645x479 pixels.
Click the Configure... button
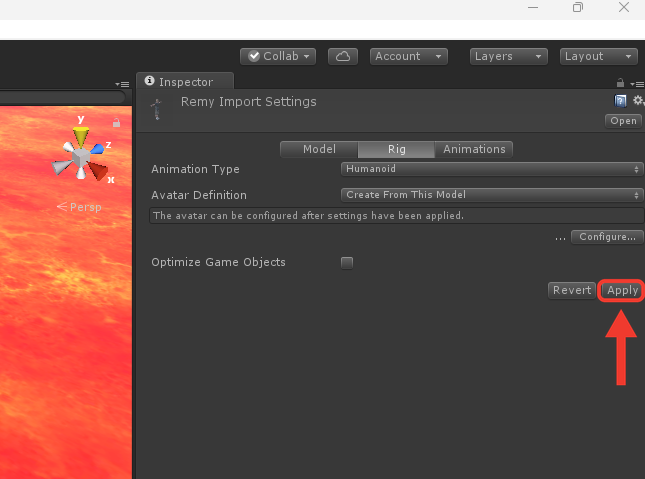tap(607, 237)
